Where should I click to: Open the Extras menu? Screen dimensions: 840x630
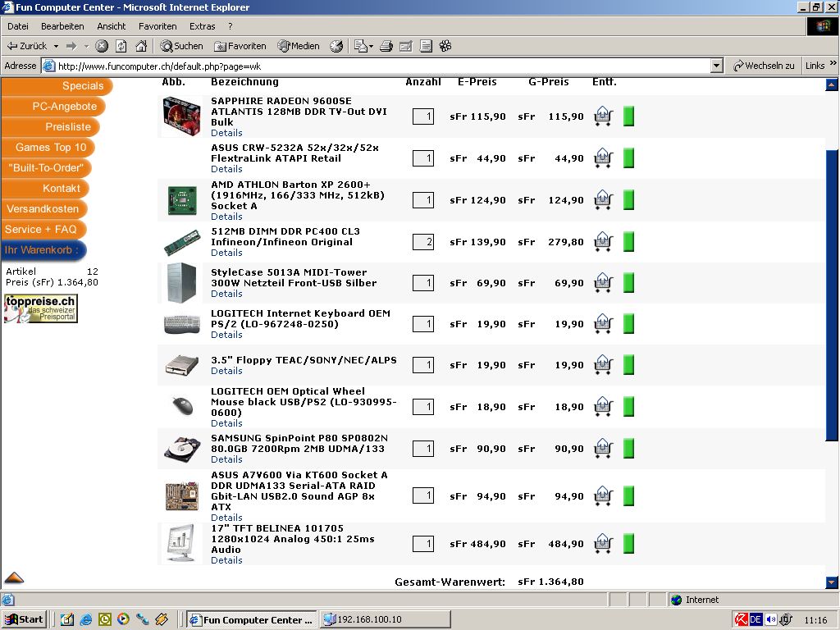coord(202,26)
